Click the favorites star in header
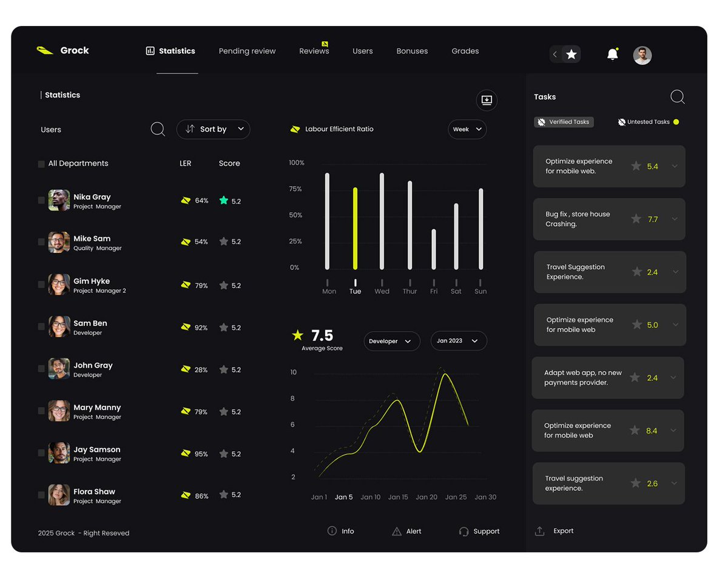This screenshot has width=728, height=573. [571, 55]
